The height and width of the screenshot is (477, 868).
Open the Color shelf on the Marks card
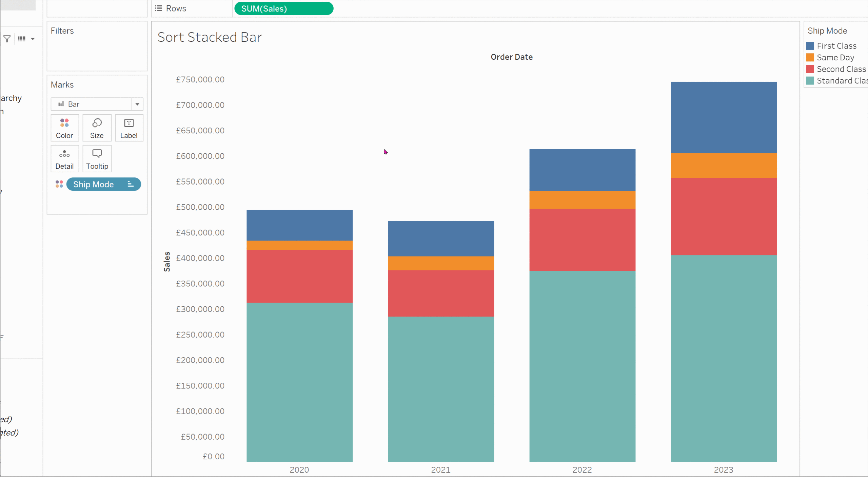64,128
